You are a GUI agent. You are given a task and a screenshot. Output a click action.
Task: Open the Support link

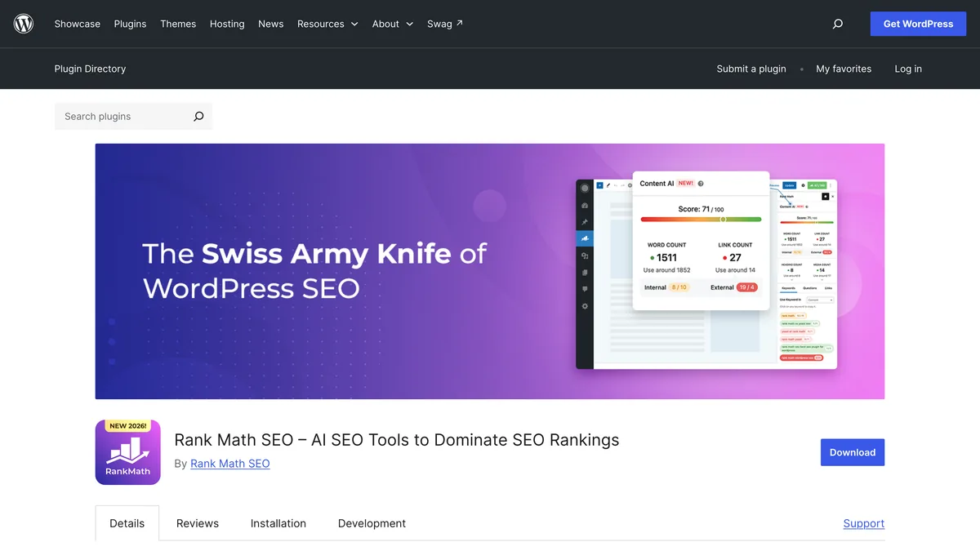[864, 523]
